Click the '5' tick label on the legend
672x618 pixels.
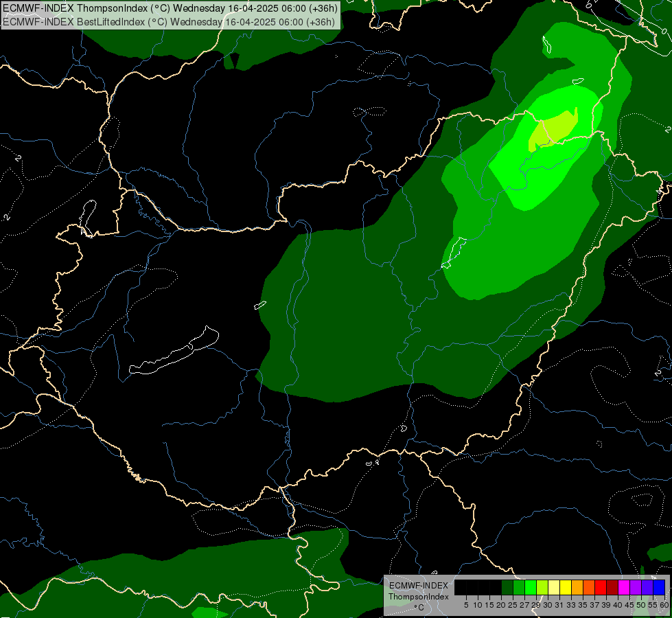tap(466, 605)
